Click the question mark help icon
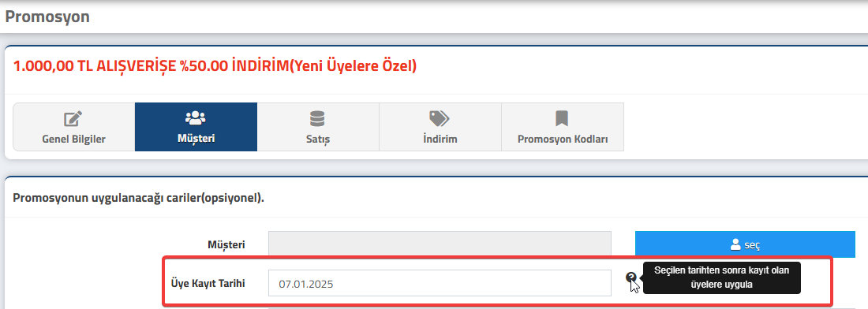The height and width of the screenshot is (309, 868). [x=631, y=277]
